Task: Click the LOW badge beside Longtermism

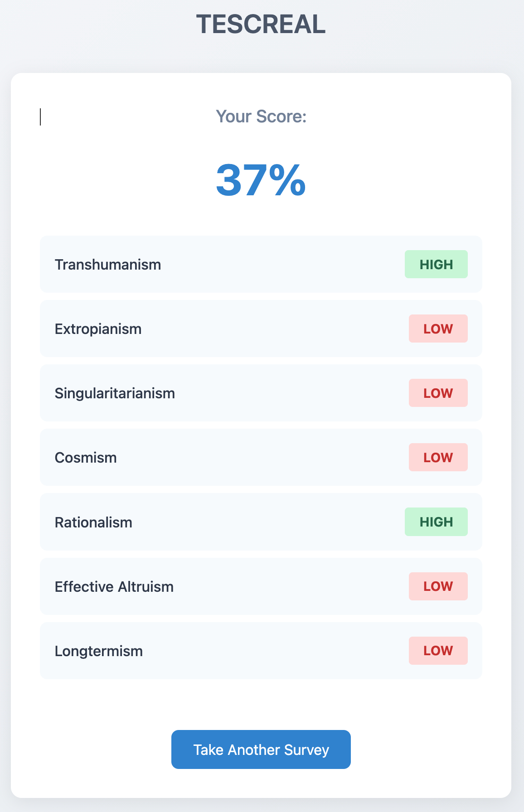Action: pyautogui.click(x=438, y=651)
